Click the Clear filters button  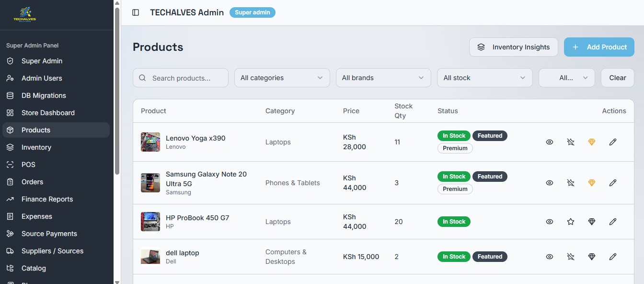coord(618,78)
